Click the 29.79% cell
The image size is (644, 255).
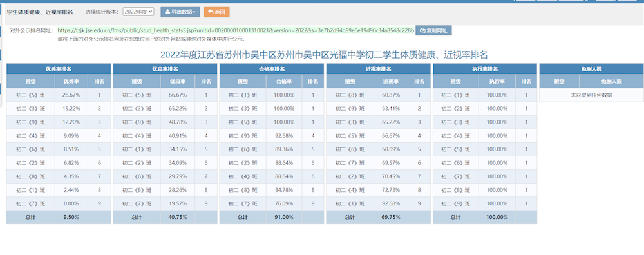[x=178, y=176]
